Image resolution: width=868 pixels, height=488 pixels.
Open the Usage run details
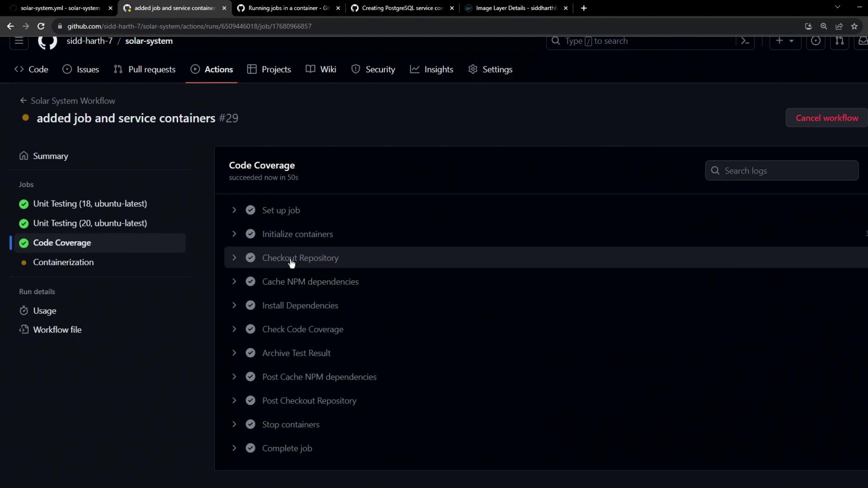pyautogui.click(x=44, y=310)
